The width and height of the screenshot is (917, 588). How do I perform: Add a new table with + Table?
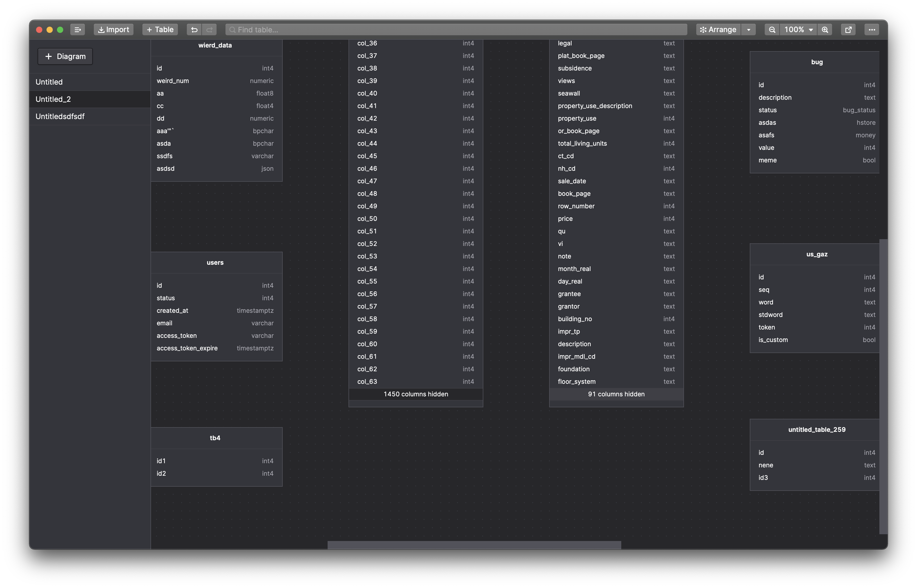point(160,30)
